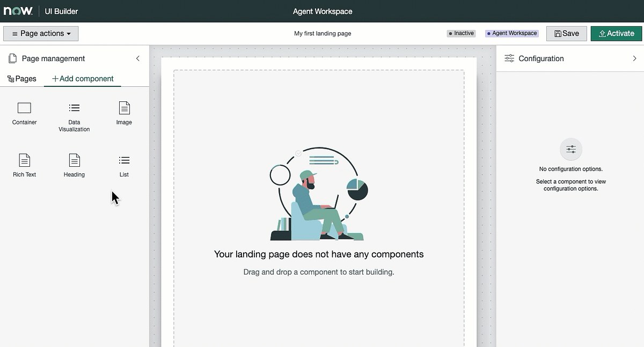Image resolution: width=644 pixels, height=347 pixels.
Task: Click the Agent Workspace status badge
Action: [x=511, y=33]
